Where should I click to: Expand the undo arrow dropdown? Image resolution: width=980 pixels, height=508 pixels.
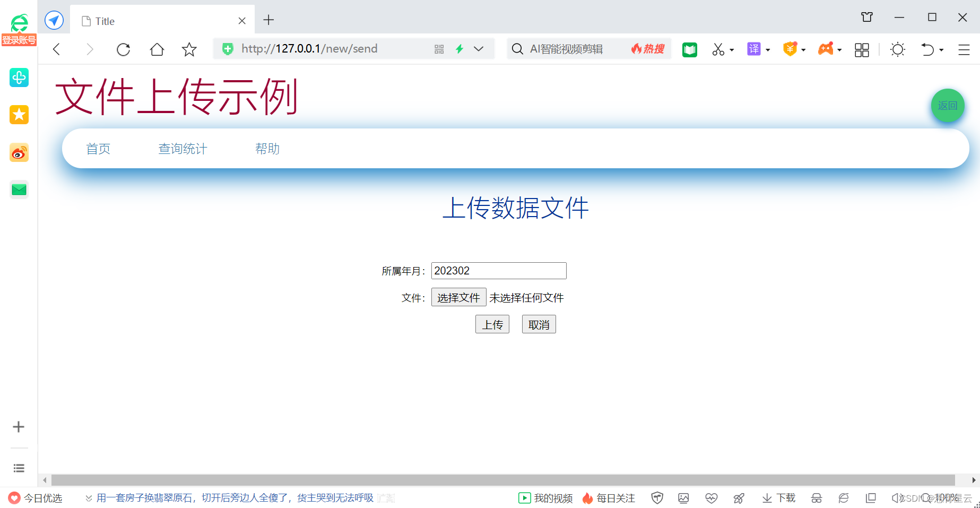tap(941, 50)
